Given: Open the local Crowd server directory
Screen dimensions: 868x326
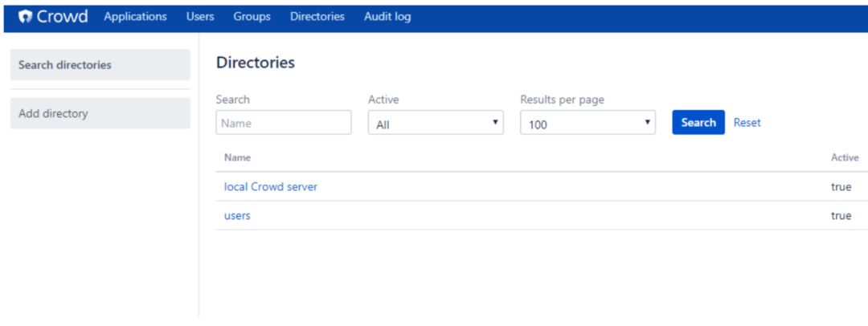Looking at the screenshot, I should point(271,186).
